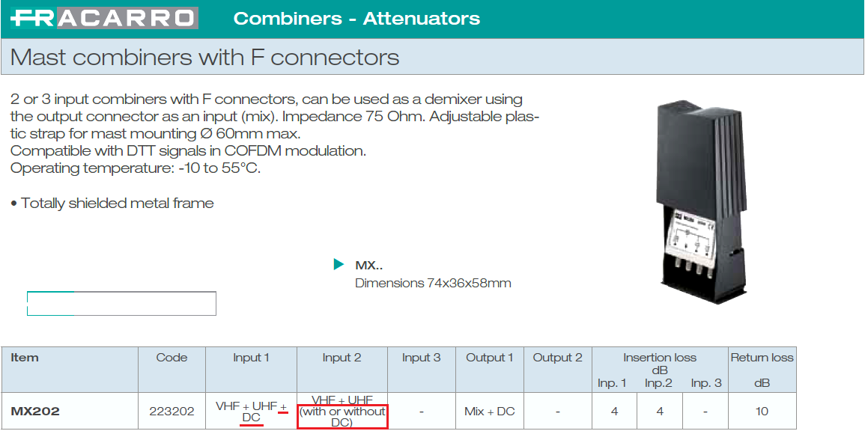Image resolution: width=868 pixels, height=434 pixels.
Task: Click the 'MX..' model label
Action: click(x=369, y=266)
